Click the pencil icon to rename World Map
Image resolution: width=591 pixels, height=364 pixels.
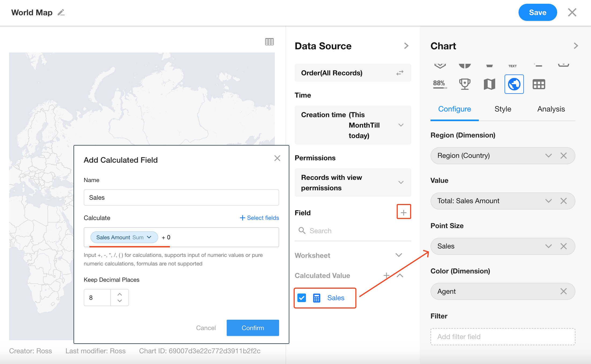(61, 13)
